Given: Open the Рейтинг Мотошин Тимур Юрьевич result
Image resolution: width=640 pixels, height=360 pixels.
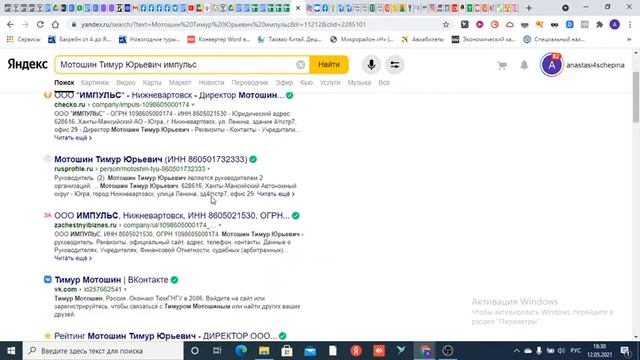Looking at the screenshot, I should [x=165, y=336].
